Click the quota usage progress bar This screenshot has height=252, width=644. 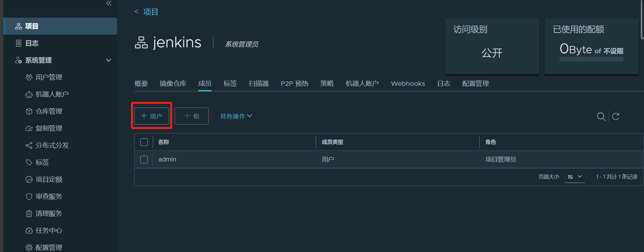pos(591,59)
